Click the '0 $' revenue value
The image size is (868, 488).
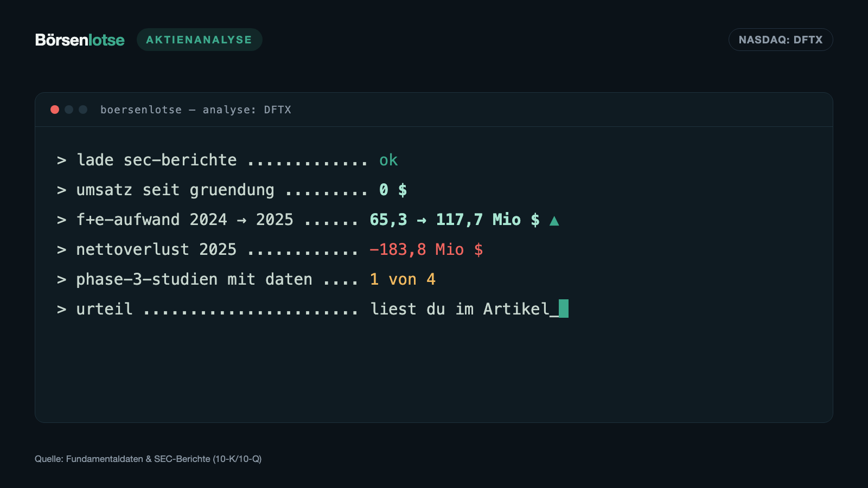click(393, 190)
